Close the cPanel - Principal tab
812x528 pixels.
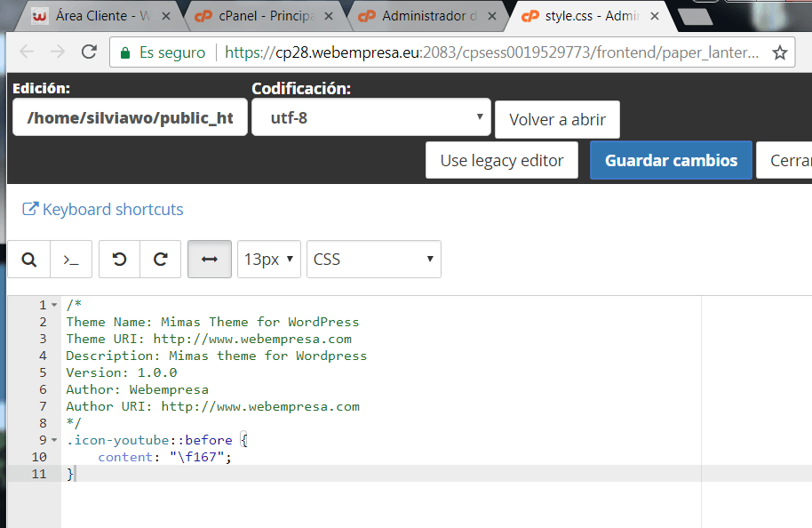(x=329, y=16)
